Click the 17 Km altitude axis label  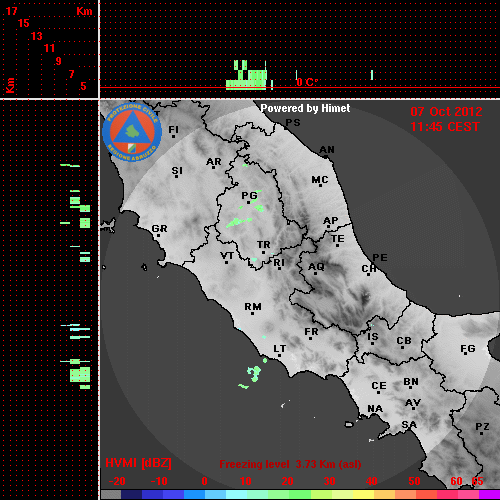click(x=11, y=11)
